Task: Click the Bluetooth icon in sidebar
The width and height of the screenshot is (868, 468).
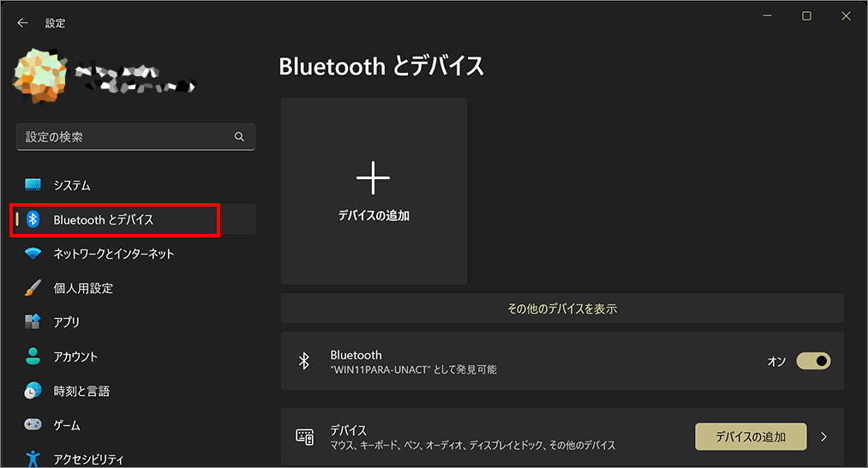Action: click(x=33, y=219)
